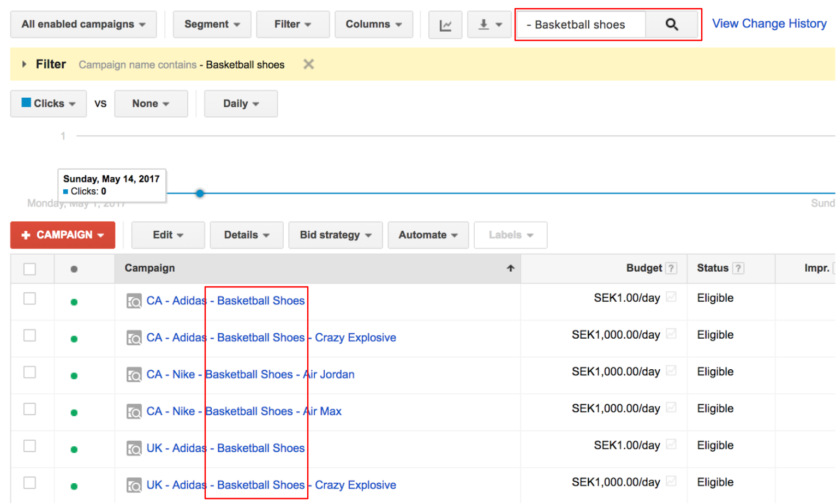Click the Basketball shoes search field
Viewport: 836px width, 504px height.
pos(581,25)
